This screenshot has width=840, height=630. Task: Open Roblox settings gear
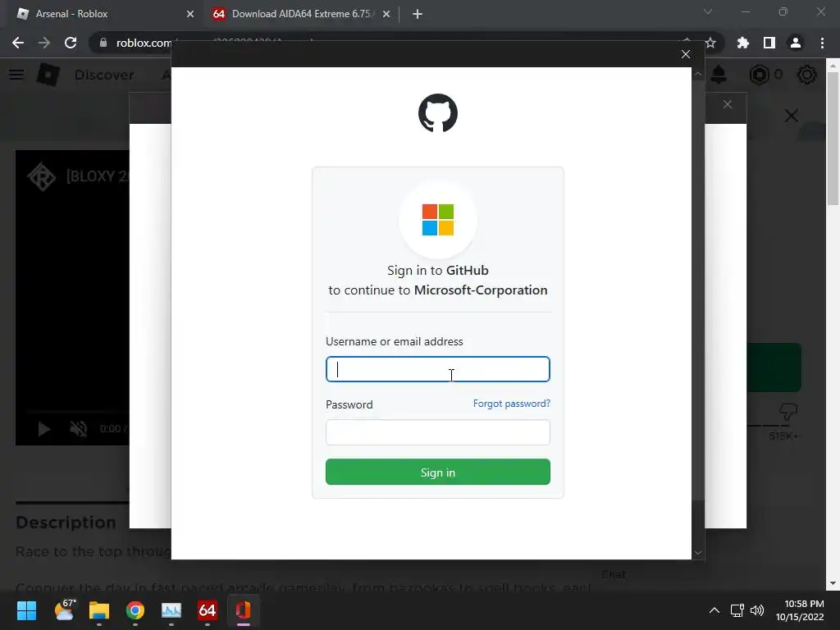(x=807, y=75)
